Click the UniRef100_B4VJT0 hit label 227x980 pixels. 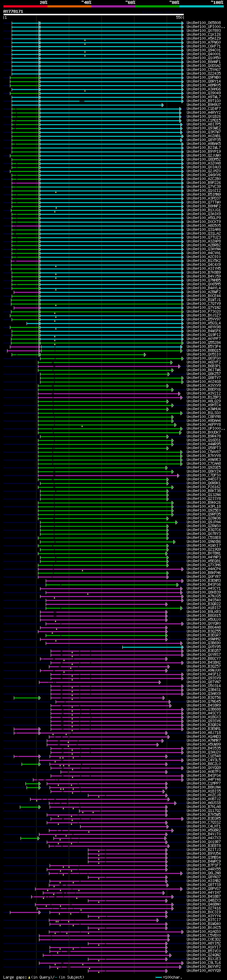click(x=203, y=834)
